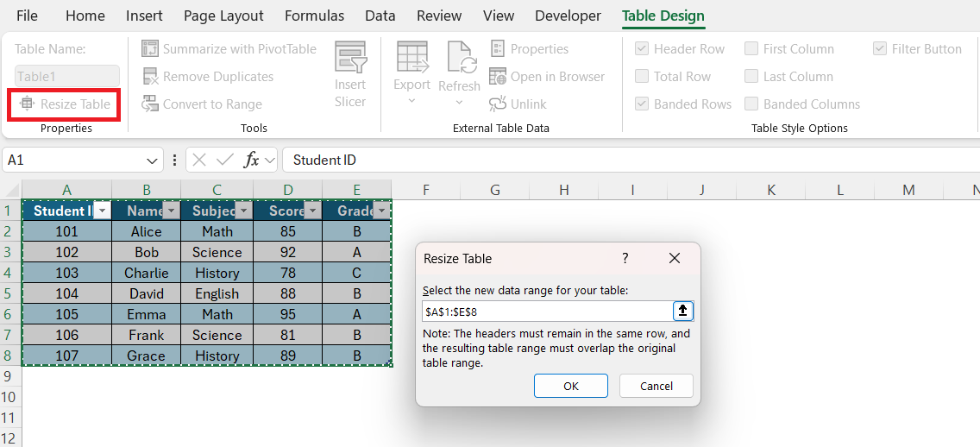
Task: Click the formula bar cancel X icon
Action: click(x=199, y=160)
